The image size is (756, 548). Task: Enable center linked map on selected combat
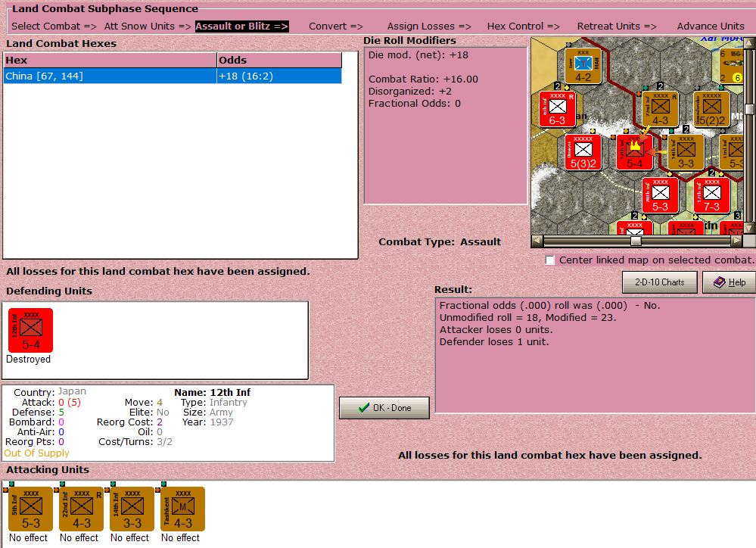(x=549, y=260)
